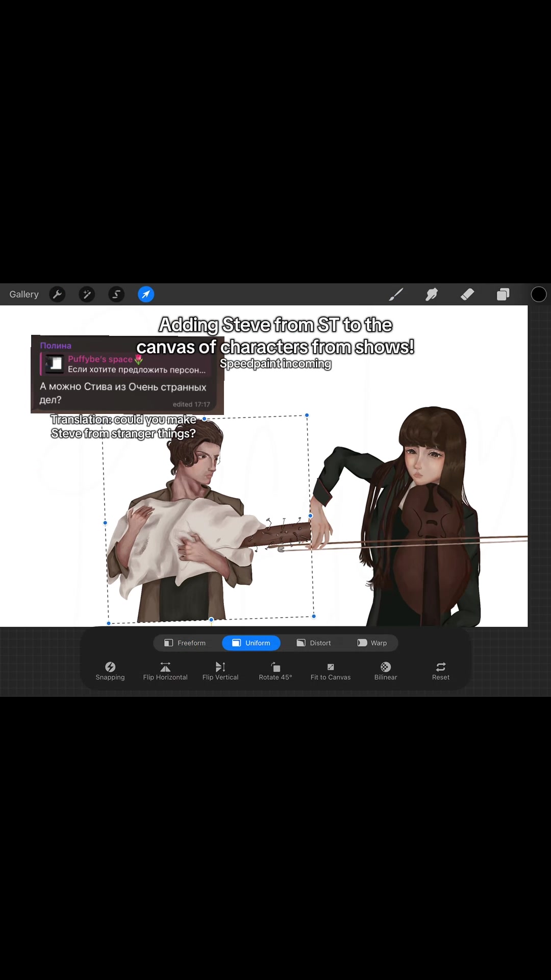The image size is (551, 980).
Task: Rotate the selection 45 degrees
Action: pos(275,671)
